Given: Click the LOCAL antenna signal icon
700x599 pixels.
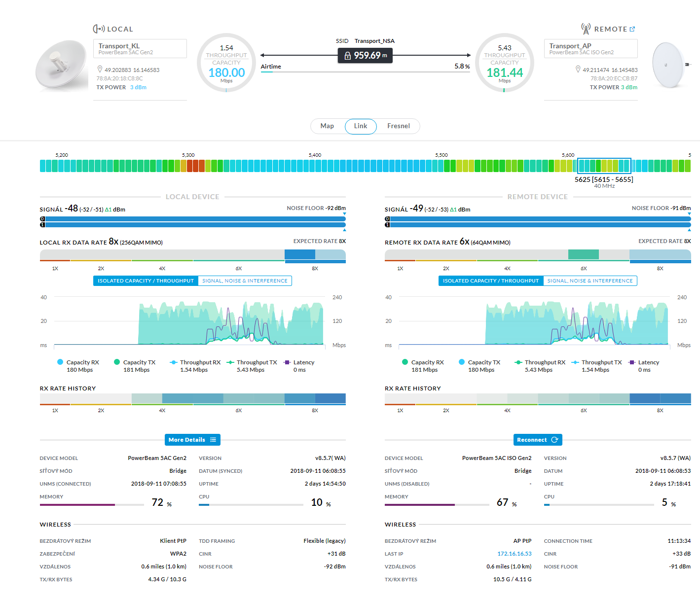Looking at the screenshot, I should pyautogui.click(x=99, y=29).
